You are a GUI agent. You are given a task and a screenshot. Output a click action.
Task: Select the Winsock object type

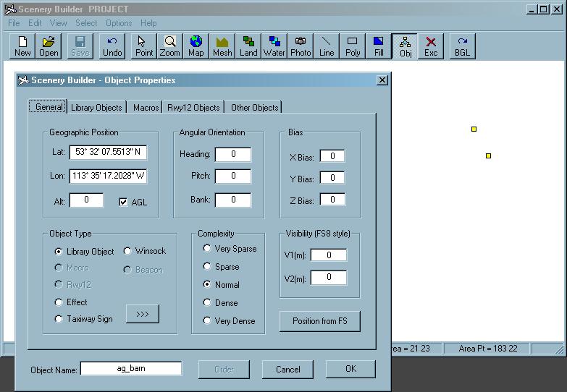point(127,251)
